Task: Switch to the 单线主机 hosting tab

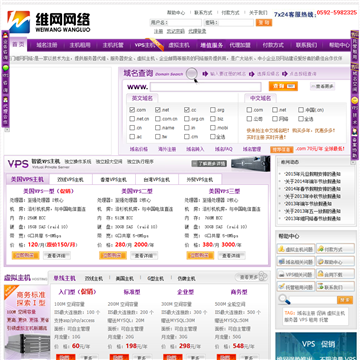Action: (x=65, y=278)
